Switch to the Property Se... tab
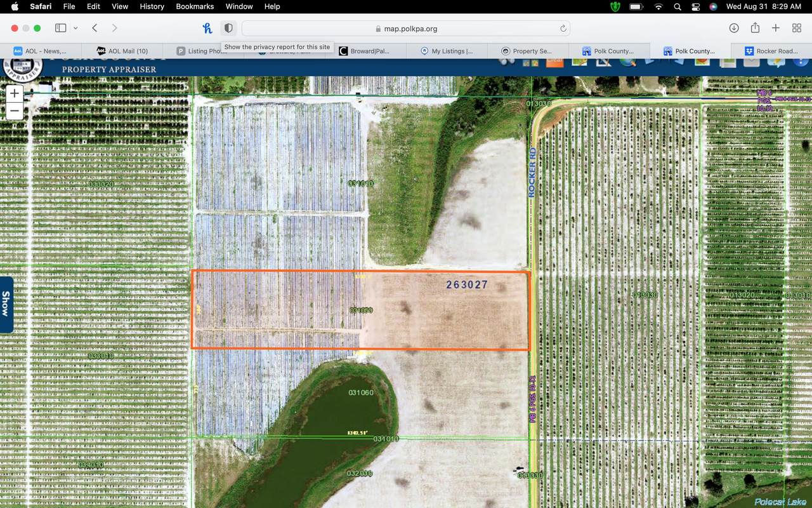The height and width of the screenshot is (508, 812). tap(528, 51)
